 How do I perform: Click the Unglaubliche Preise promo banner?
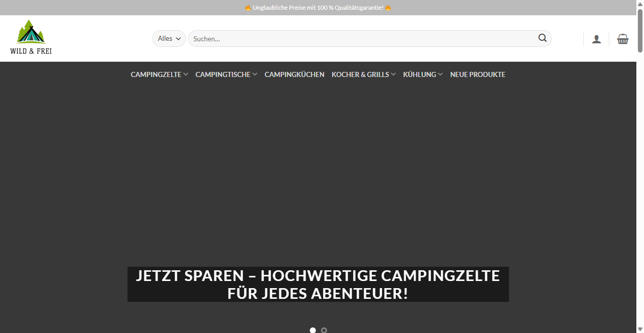coord(317,8)
